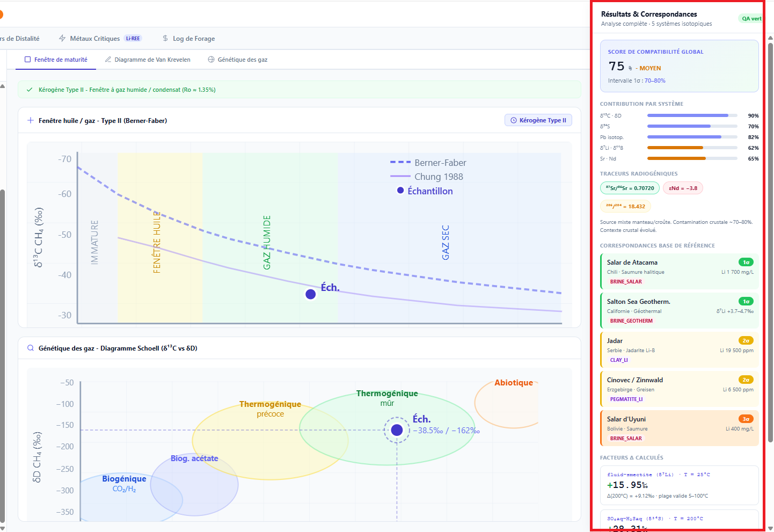The width and height of the screenshot is (774, 532).
Task: Click the plus icon beside Fenêtre huile / gaz
Action: coord(31,121)
